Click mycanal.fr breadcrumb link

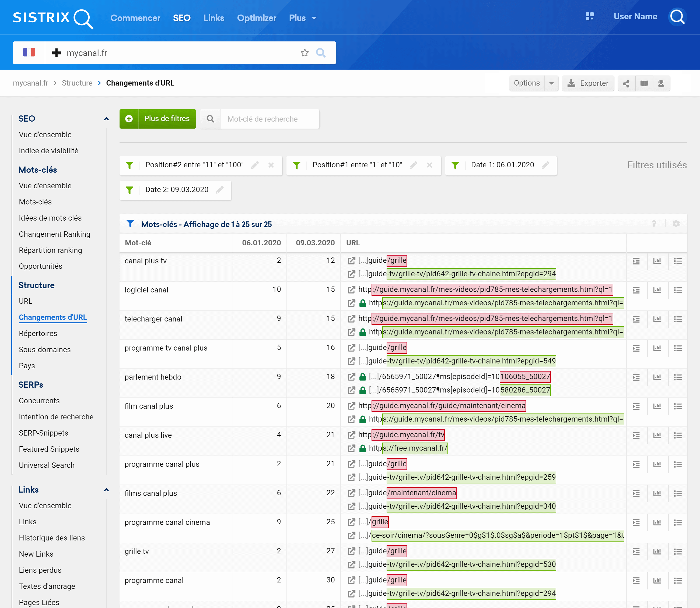coord(30,83)
